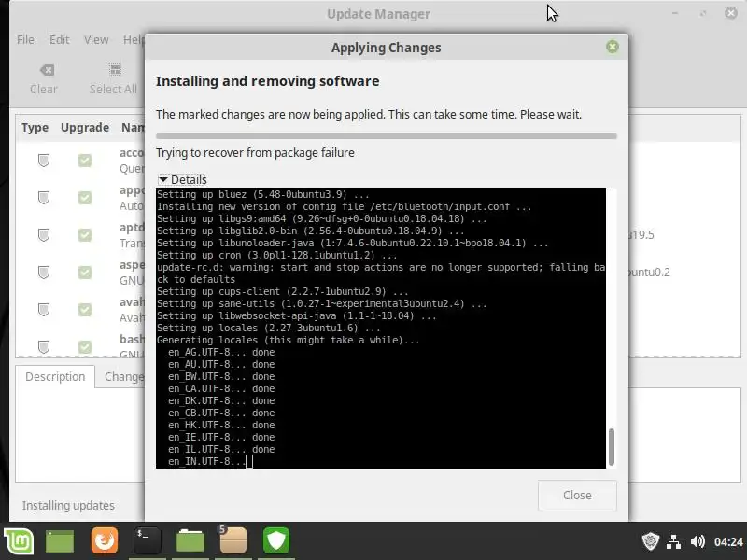Sort updates by the Name column header
This screenshot has height=560, width=747.
(x=133, y=128)
